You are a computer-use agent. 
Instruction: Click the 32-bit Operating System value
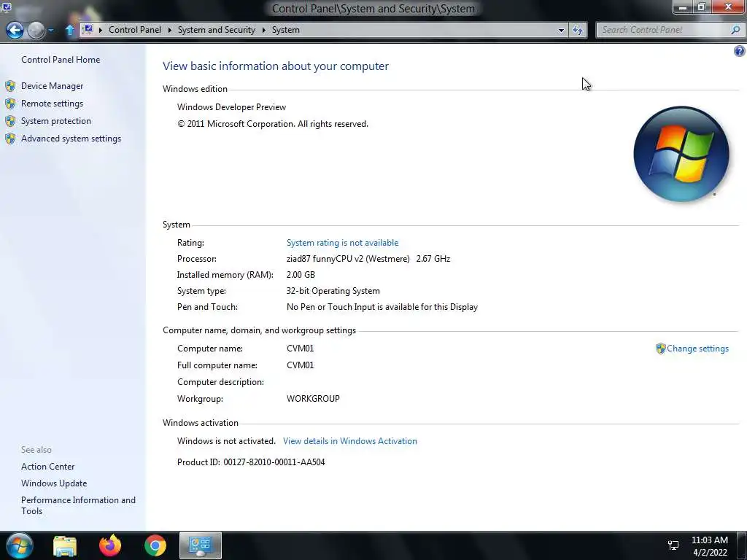pyautogui.click(x=333, y=291)
